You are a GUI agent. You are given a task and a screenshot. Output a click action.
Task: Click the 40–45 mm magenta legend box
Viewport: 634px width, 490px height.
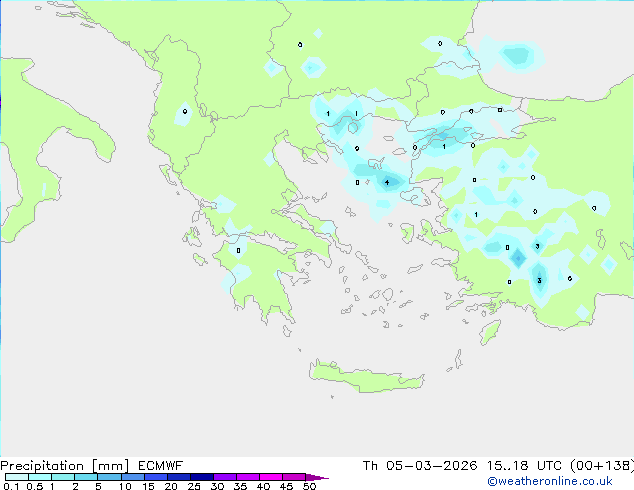coord(271,477)
